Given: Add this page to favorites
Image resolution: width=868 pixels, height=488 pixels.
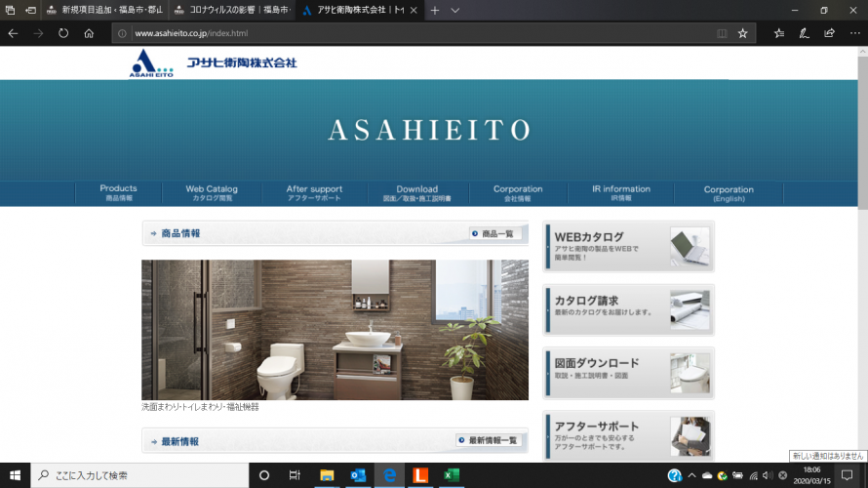Looking at the screenshot, I should (743, 33).
